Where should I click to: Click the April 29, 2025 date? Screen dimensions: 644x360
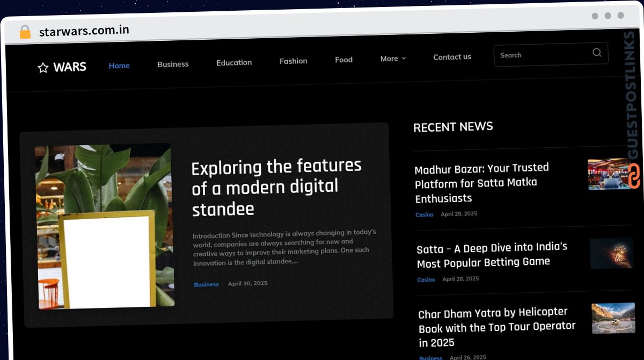pos(459,214)
